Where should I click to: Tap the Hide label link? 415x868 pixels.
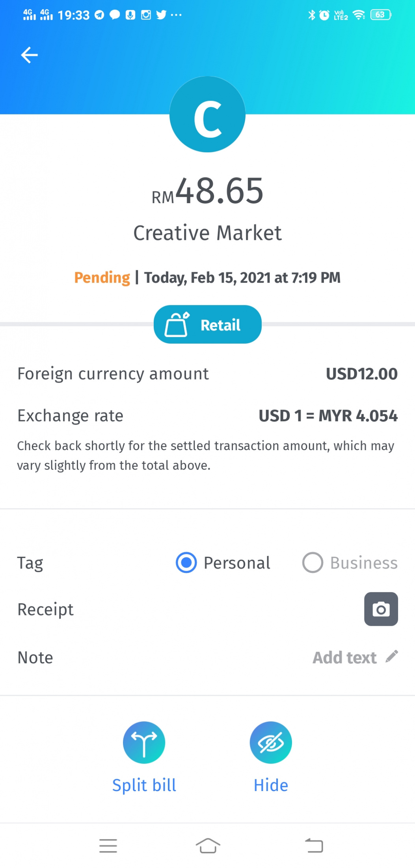tap(271, 785)
